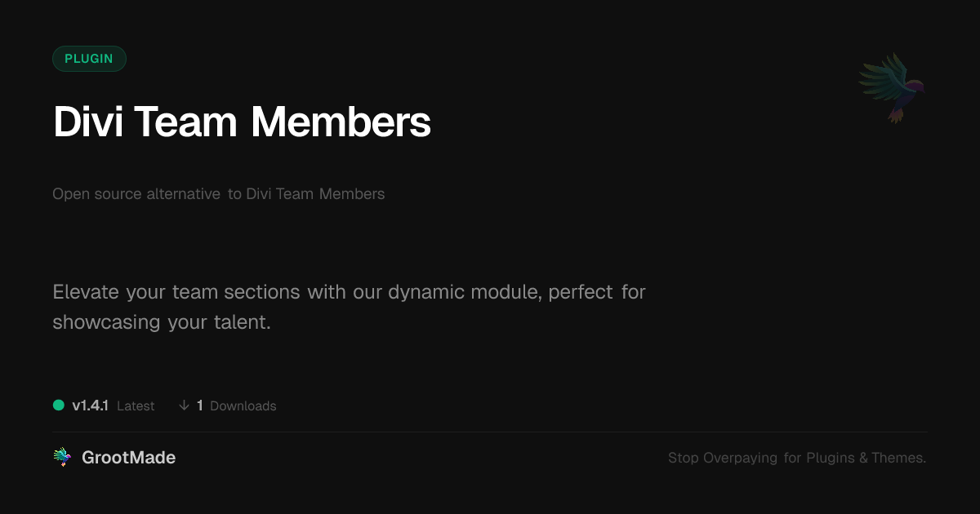Click the word 'perfect' in the description
Image resolution: width=980 pixels, height=514 pixels.
click(581, 291)
